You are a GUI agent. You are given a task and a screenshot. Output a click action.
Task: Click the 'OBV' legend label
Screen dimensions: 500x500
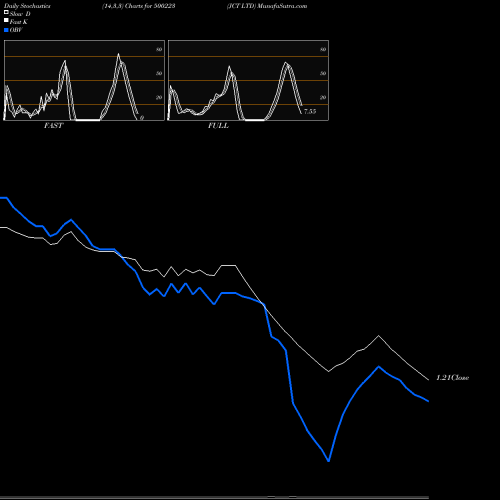tap(16, 30)
